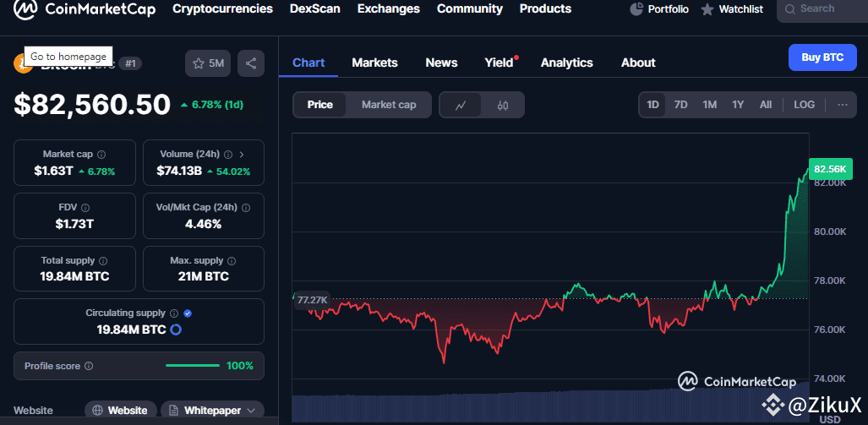Click the #1 rank badge
Image resolution: width=868 pixels, height=425 pixels.
pos(130,63)
